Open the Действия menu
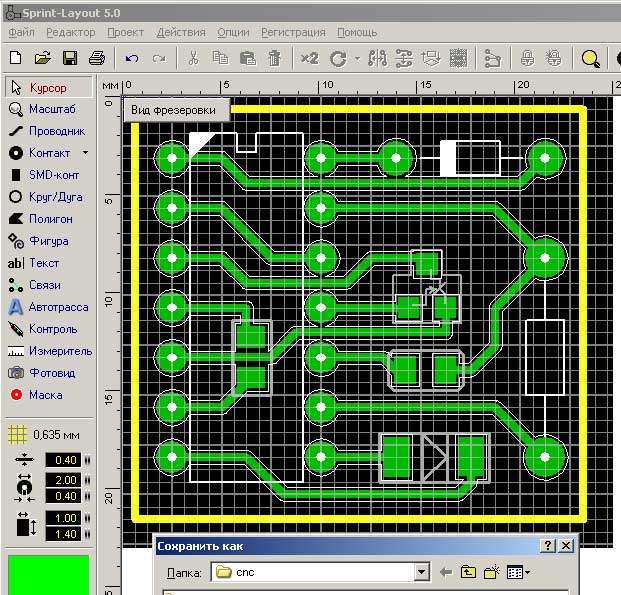621x595 pixels. [x=181, y=32]
